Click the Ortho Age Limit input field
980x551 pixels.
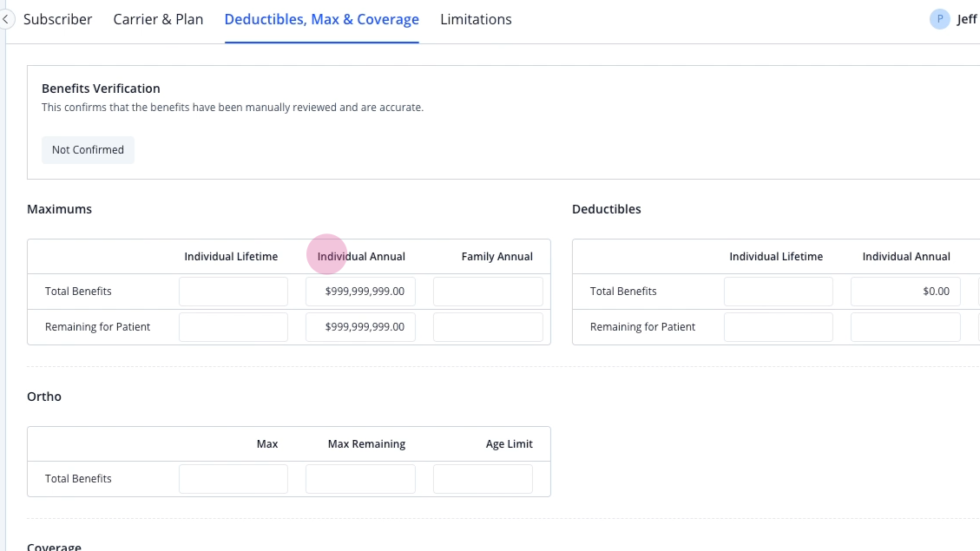(483, 479)
